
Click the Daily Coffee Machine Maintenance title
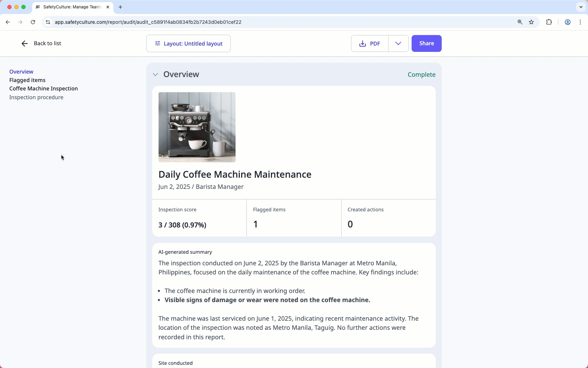point(235,175)
